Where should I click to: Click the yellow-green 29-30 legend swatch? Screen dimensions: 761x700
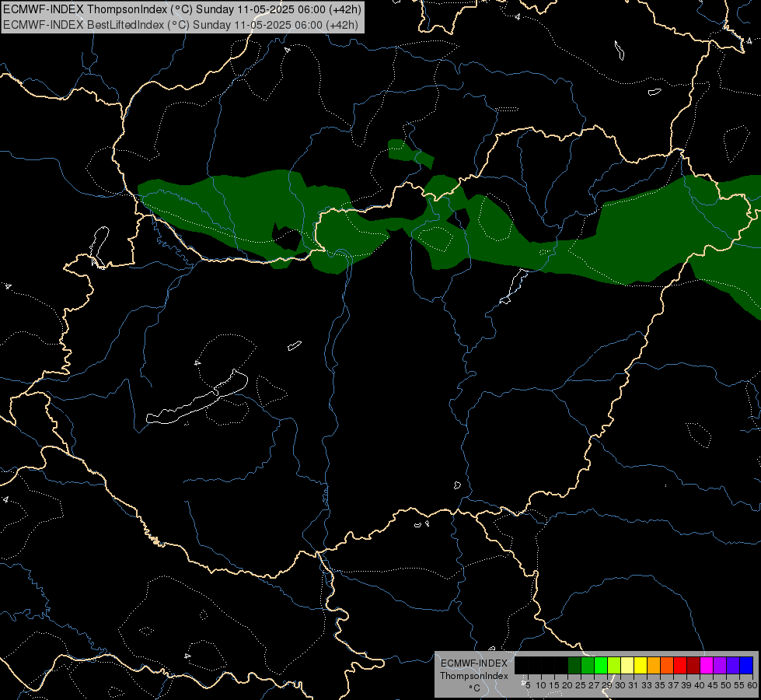click(x=614, y=666)
